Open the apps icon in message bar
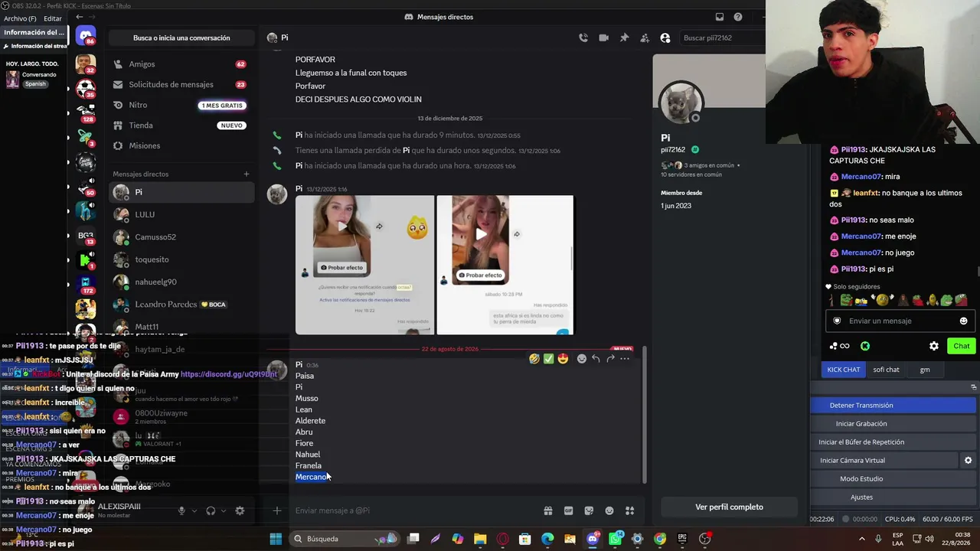This screenshot has height=551, width=980. tap(630, 510)
